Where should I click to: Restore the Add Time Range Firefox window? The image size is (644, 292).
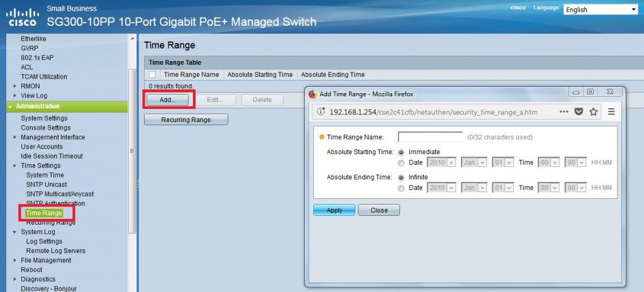(x=590, y=92)
